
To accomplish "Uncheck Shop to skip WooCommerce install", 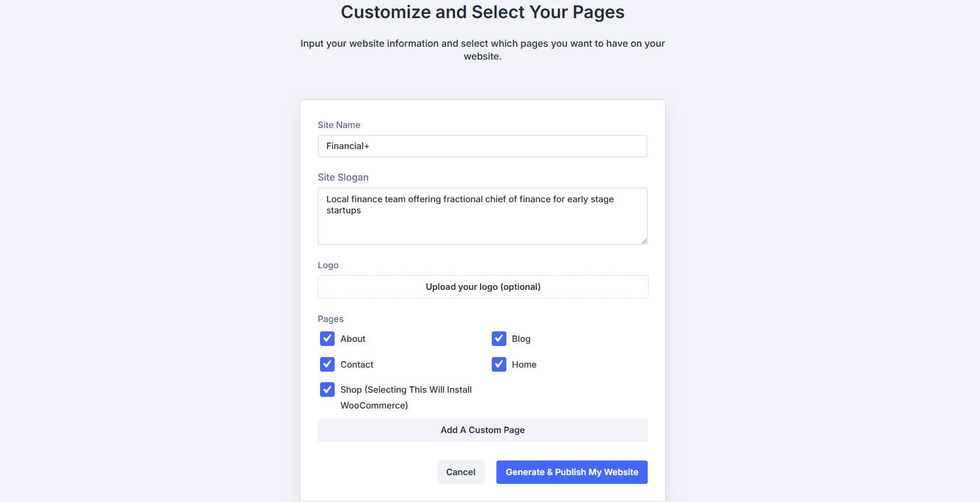I will click(327, 389).
